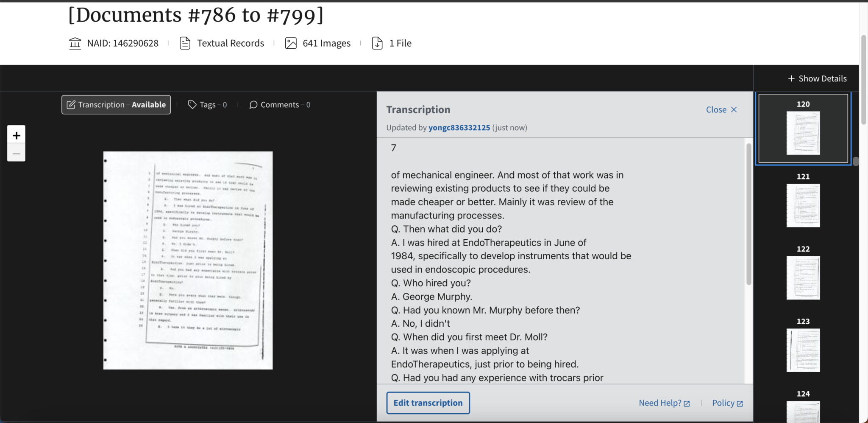Click the 641 Images picture icon

[291, 43]
